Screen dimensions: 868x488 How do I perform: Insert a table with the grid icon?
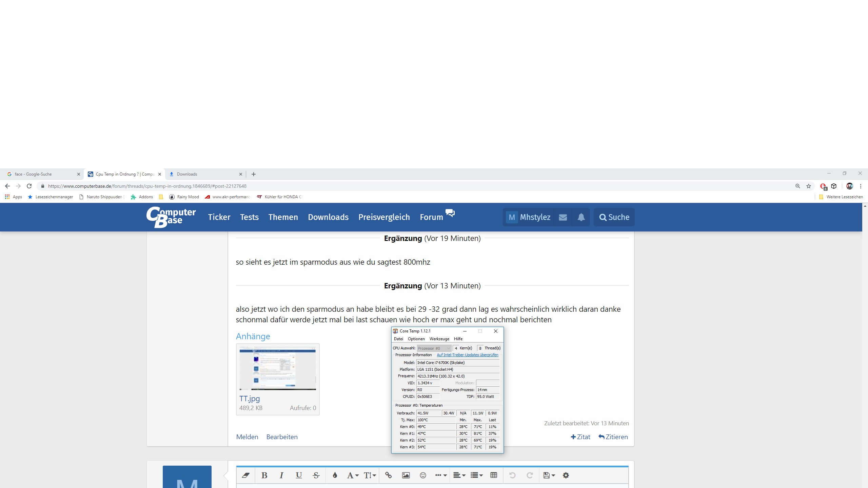494,475
